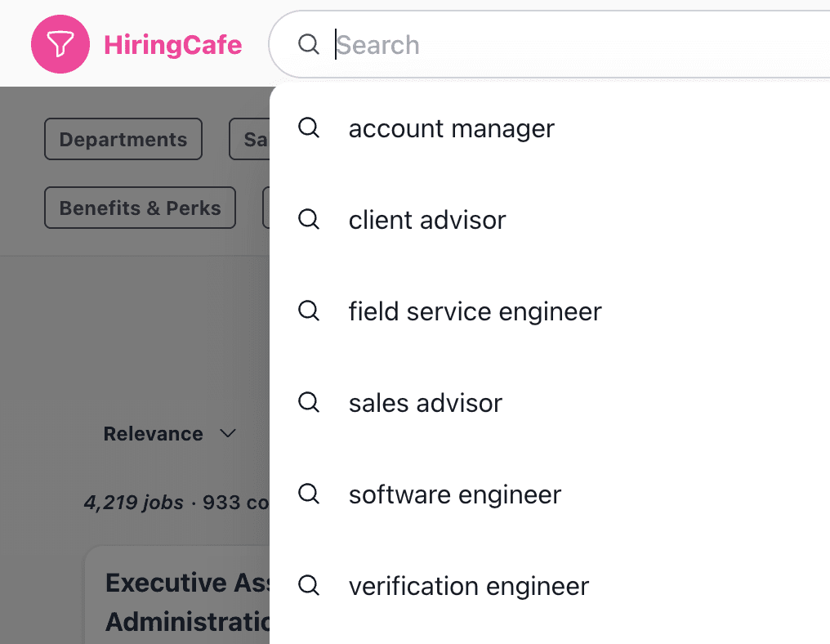Click the '4,219 jobs' count text
Viewport: 830px width, 644px height.
click(134, 502)
